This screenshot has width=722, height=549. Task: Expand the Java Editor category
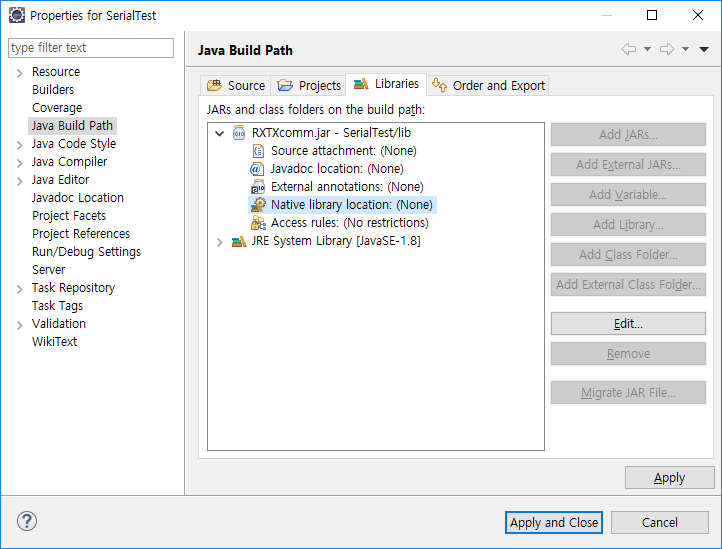tap(19, 181)
